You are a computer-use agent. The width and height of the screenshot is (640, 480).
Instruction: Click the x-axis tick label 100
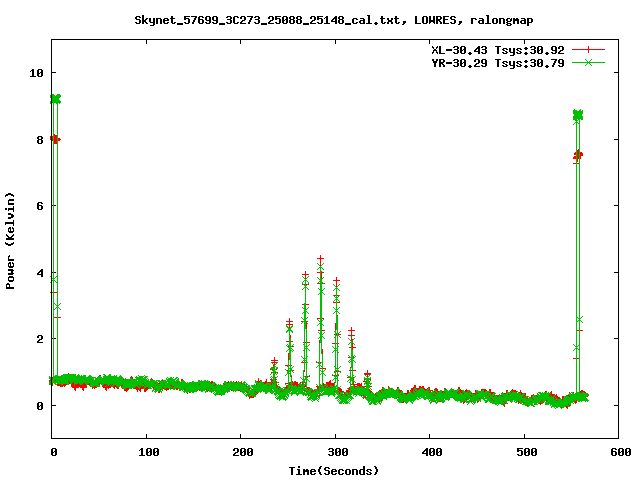(x=146, y=452)
